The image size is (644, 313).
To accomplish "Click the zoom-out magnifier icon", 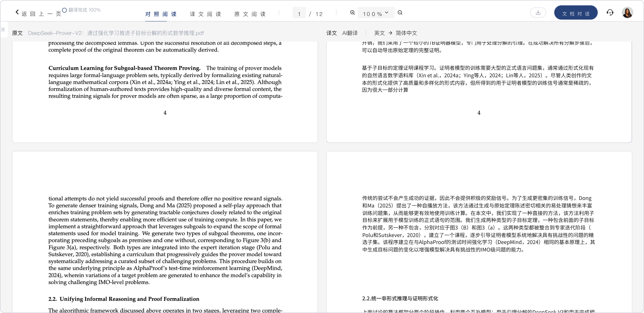I will [x=400, y=13].
